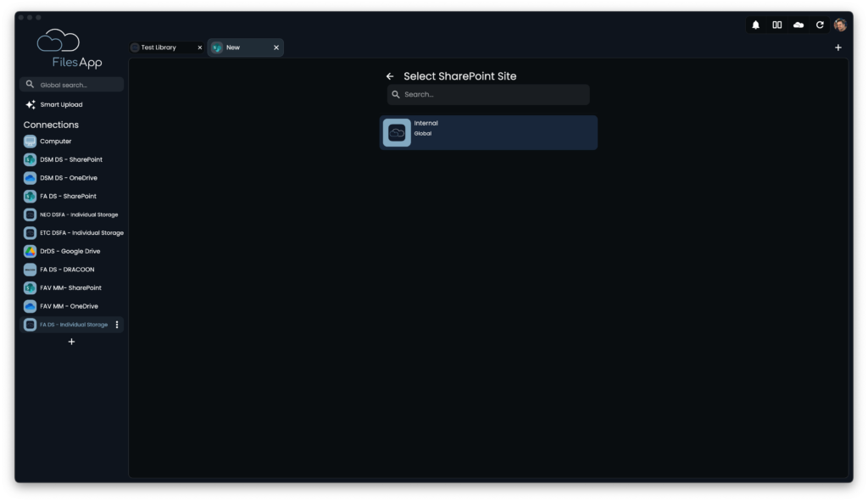
Task: Click the NEO DSFA Individual Storage icon
Action: [x=30, y=214]
